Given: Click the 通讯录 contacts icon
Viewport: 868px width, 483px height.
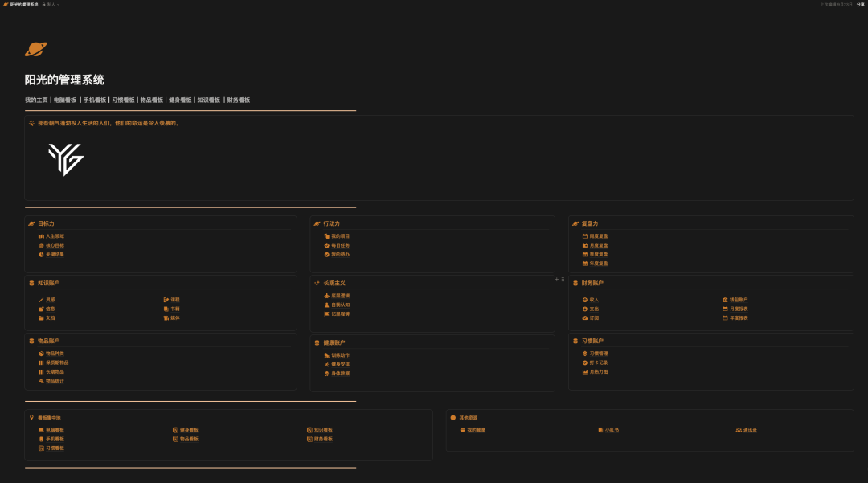Looking at the screenshot, I should [739, 430].
